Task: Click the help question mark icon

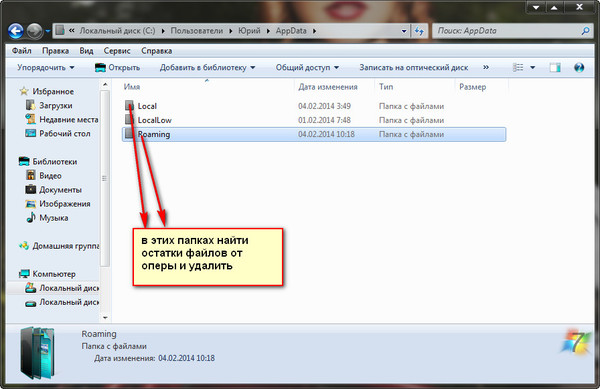Action: [579, 68]
